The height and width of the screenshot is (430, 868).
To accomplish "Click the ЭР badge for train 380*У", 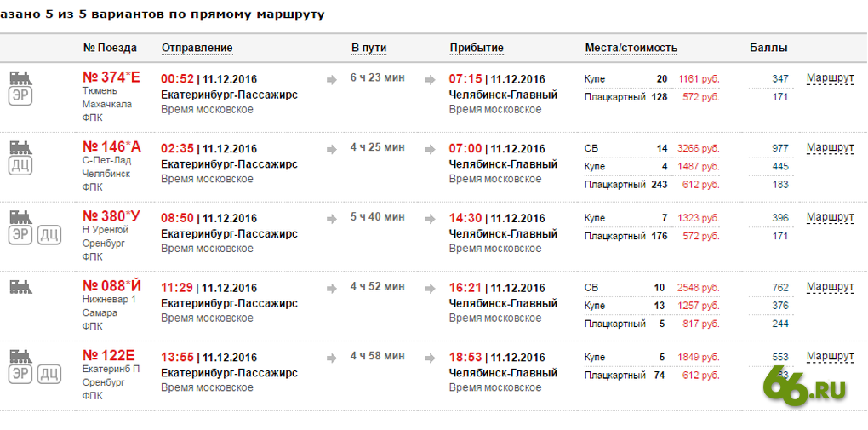I will 20,236.
